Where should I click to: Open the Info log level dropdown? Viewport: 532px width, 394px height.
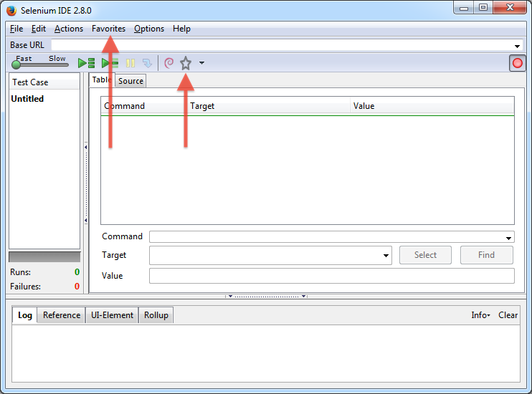pyautogui.click(x=480, y=315)
